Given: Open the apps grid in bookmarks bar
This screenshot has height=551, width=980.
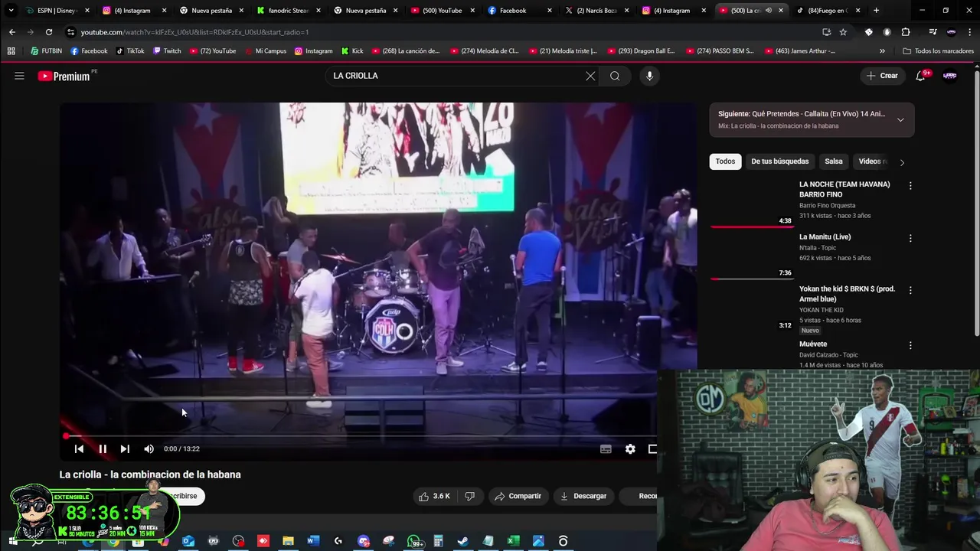Looking at the screenshot, I should pyautogui.click(x=11, y=51).
